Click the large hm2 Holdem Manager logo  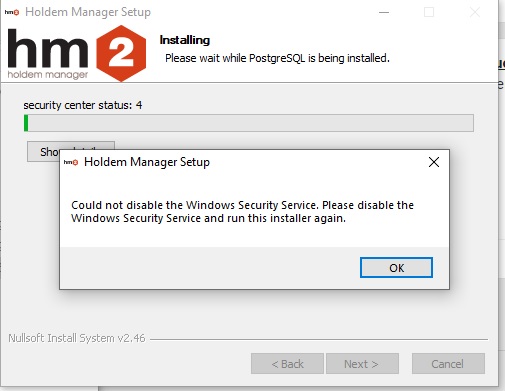(x=77, y=53)
